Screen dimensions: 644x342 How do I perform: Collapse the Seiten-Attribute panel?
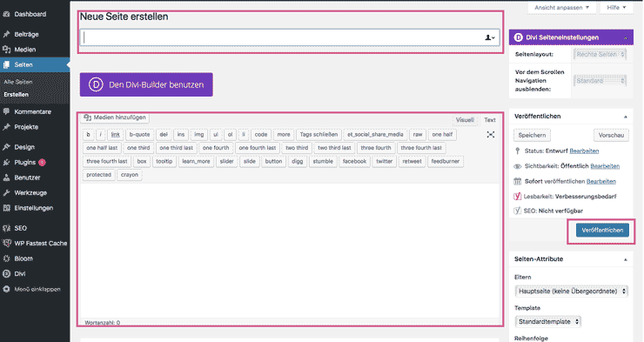coord(626,259)
